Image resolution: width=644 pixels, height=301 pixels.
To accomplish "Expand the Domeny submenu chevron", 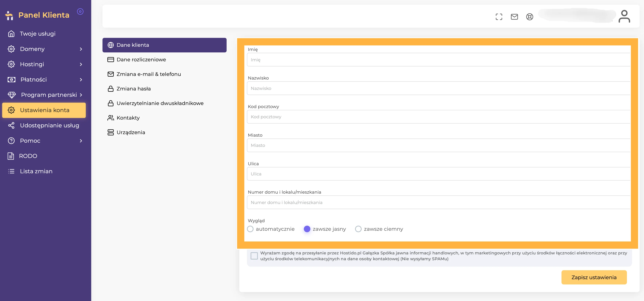I will point(81,49).
